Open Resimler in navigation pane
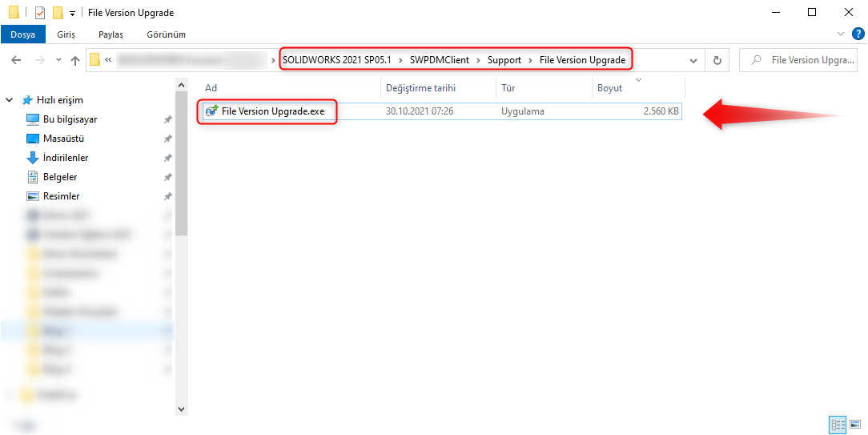 [x=61, y=196]
